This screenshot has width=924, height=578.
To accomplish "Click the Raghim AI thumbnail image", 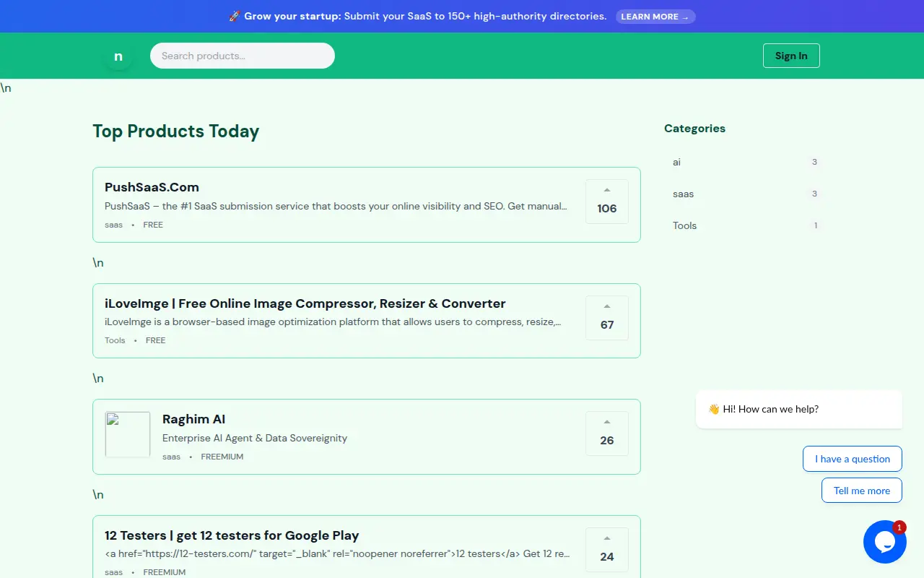I will (x=128, y=434).
